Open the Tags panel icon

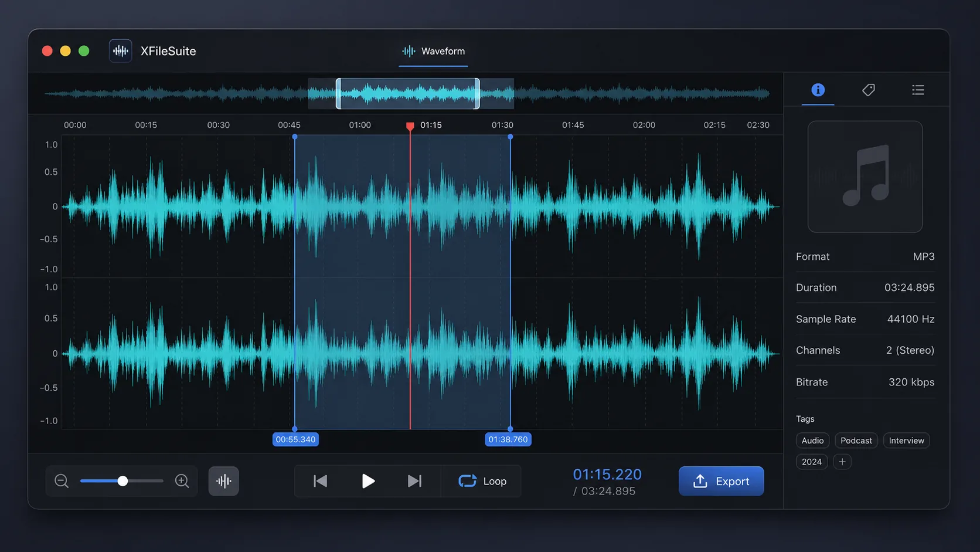(868, 90)
